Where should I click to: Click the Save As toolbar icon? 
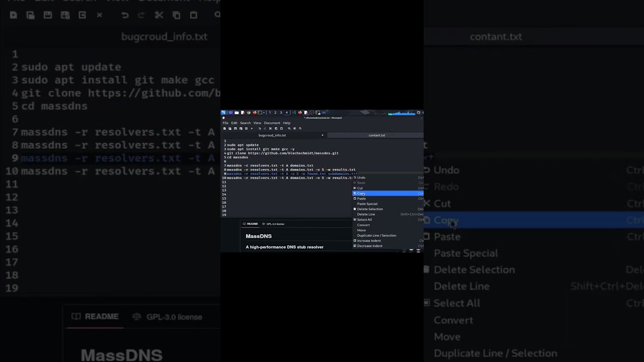coord(241,129)
